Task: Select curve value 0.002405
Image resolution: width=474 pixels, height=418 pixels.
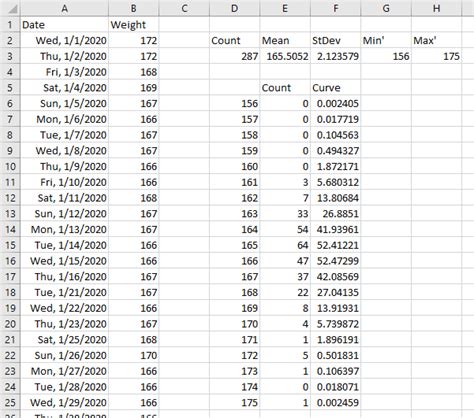Action: pyautogui.click(x=335, y=103)
